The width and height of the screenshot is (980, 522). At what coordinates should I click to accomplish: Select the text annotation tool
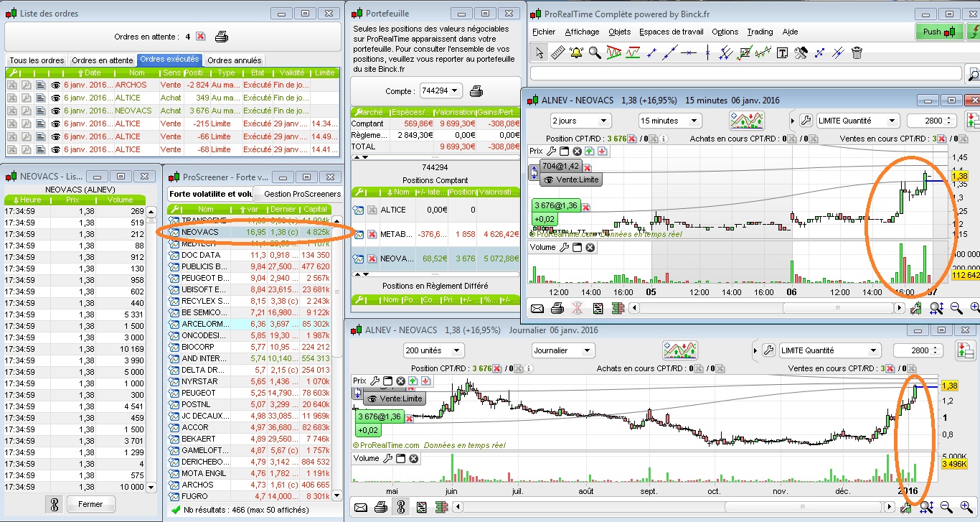tap(782, 52)
